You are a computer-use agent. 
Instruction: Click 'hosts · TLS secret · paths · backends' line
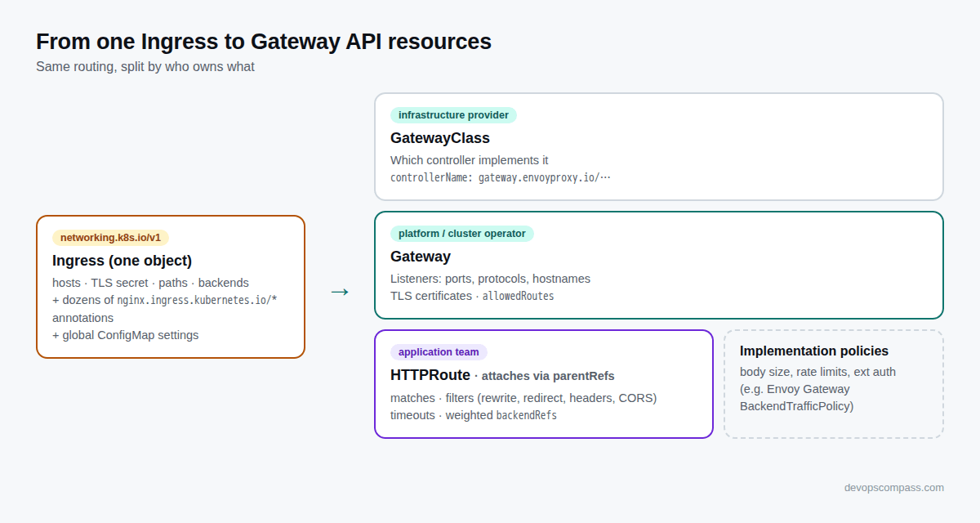point(150,283)
